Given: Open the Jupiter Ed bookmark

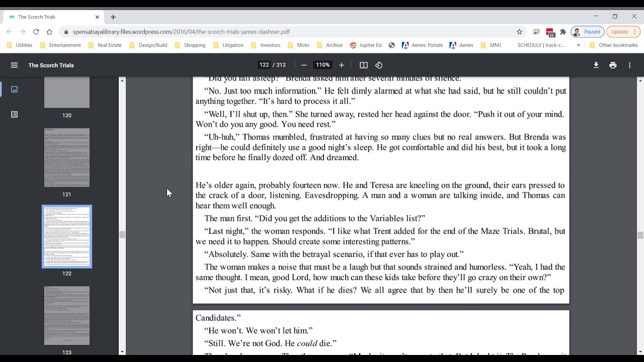Looking at the screenshot, I should pos(366,45).
